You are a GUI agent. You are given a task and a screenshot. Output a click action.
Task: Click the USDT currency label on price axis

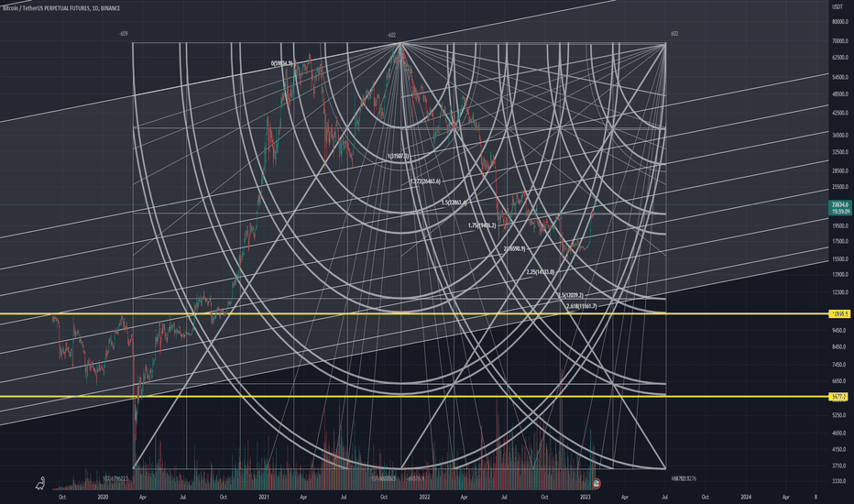tap(837, 6)
